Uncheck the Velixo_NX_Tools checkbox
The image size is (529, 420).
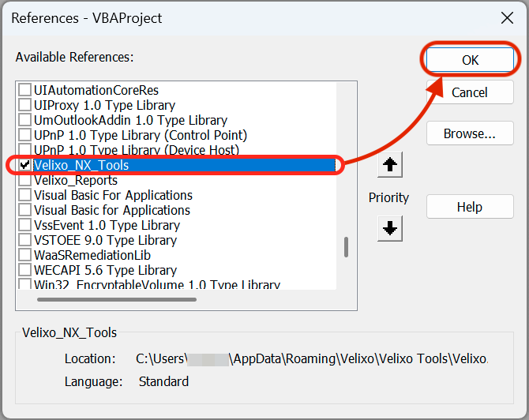click(x=25, y=165)
